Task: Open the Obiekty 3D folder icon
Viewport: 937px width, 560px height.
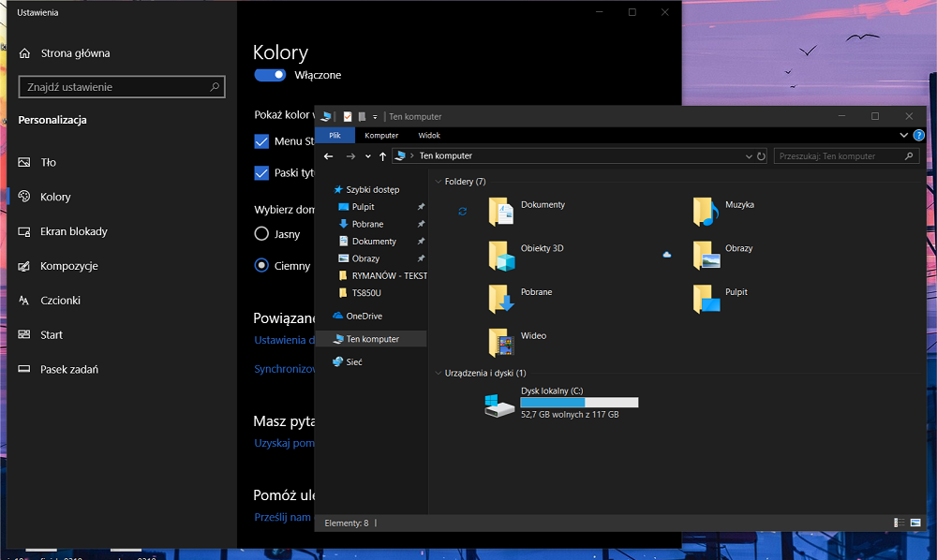Action: [501, 255]
